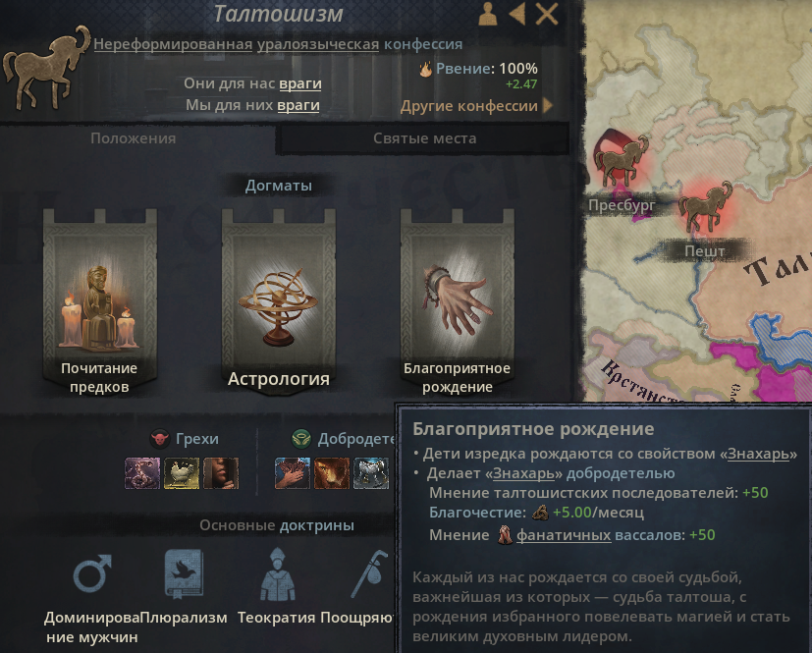Switch to the Положения tab
The height and width of the screenshot is (653, 812).
pos(134,138)
